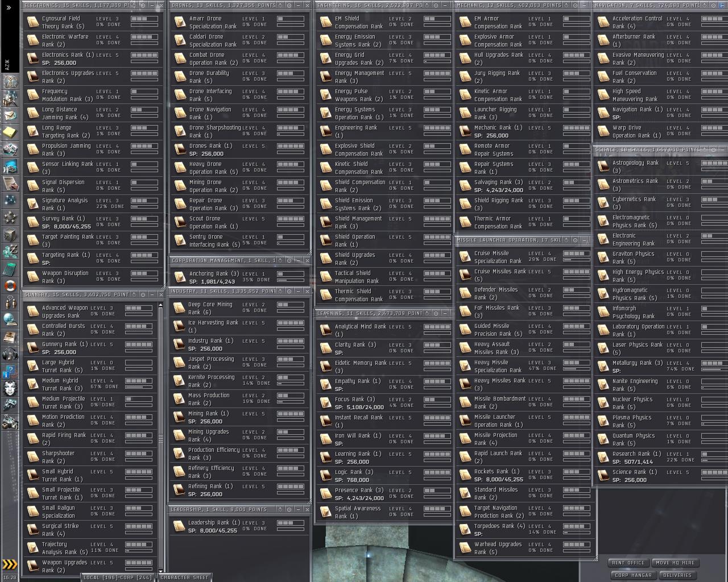Open the Corp Hangar button
The image size is (728, 582).
click(633, 575)
